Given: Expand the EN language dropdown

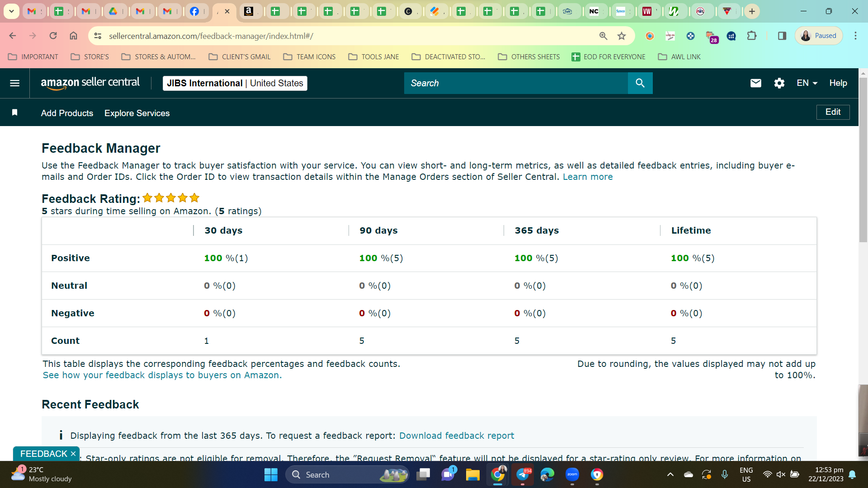Looking at the screenshot, I should 807,83.
